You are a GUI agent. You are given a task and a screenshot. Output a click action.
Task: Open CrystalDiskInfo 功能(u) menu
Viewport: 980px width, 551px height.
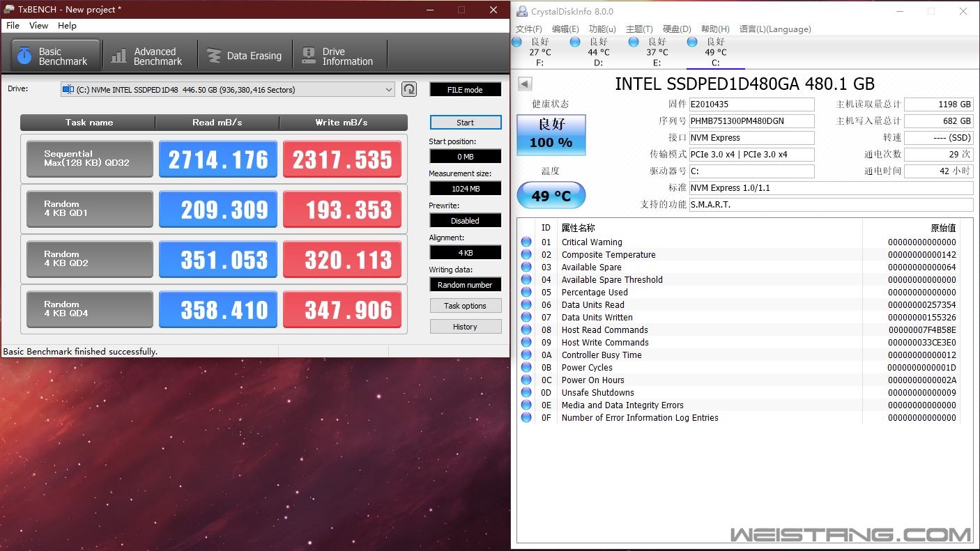tap(602, 29)
